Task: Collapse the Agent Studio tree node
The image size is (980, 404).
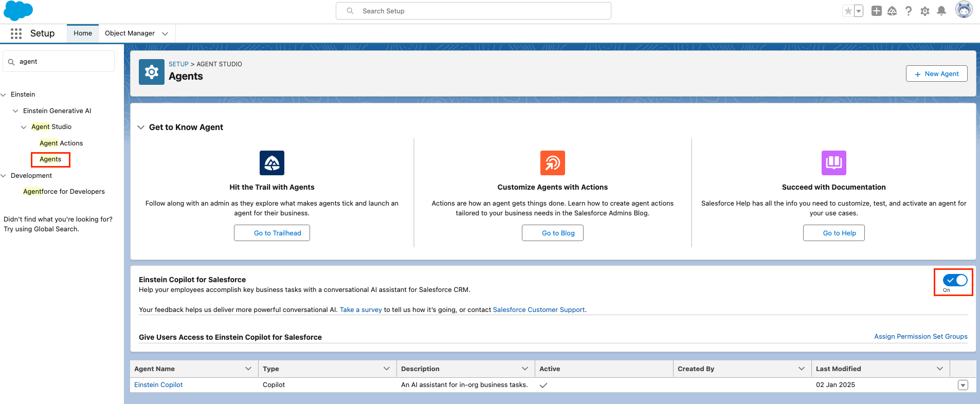Action: pyautogui.click(x=24, y=127)
